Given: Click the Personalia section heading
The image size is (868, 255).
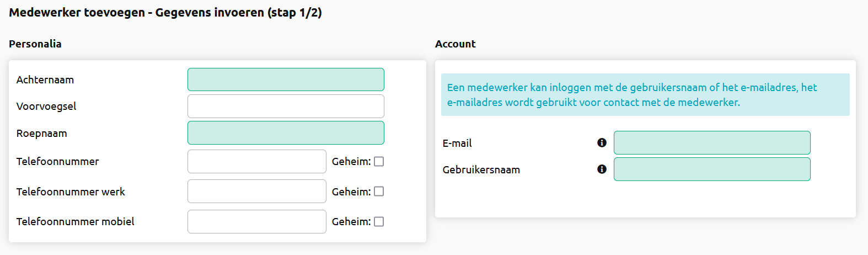Looking at the screenshot, I should [x=35, y=44].
